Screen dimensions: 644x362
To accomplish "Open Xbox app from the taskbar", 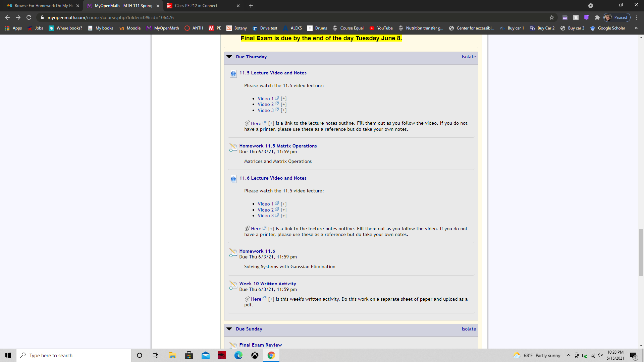I will tap(255, 355).
